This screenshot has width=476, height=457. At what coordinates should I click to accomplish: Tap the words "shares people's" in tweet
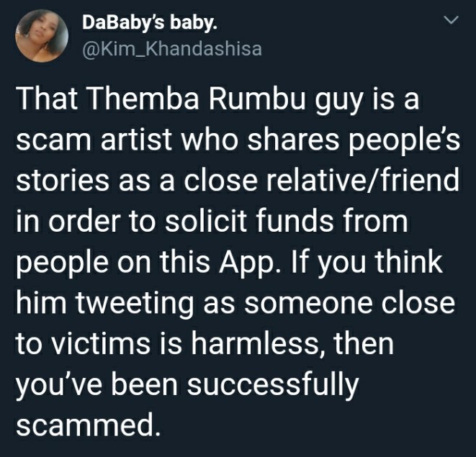point(354,142)
